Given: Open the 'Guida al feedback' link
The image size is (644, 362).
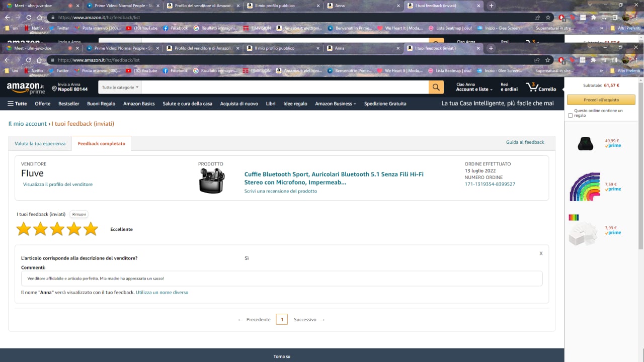Looking at the screenshot, I should [x=525, y=142].
